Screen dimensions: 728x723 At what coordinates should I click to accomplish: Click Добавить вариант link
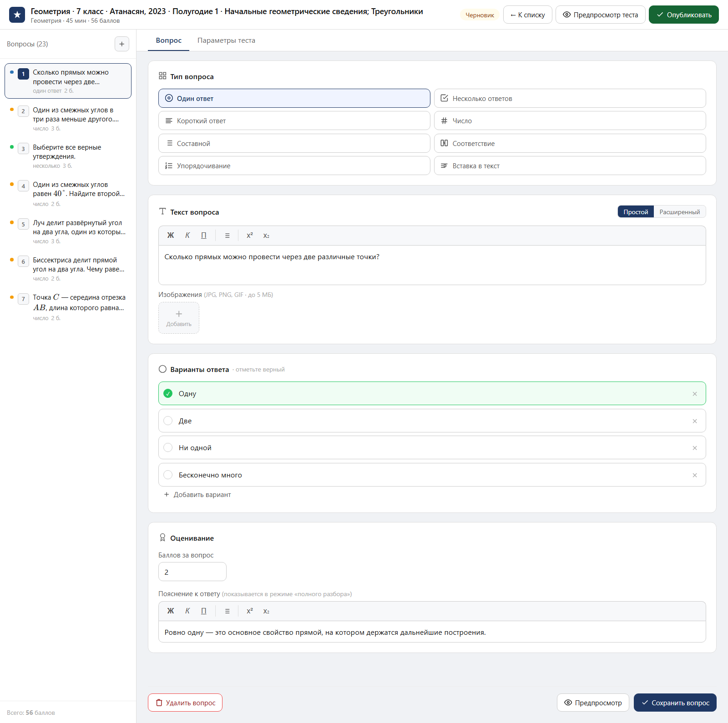coord(197,495)
